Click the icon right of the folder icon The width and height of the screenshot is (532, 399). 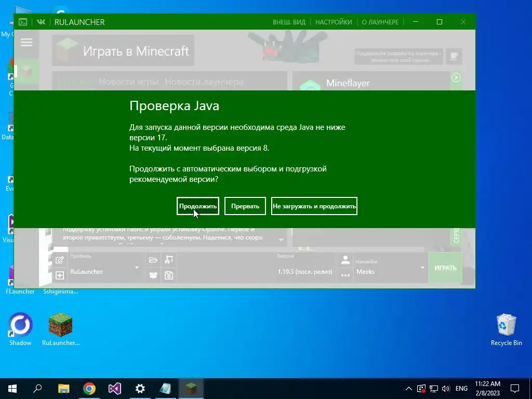coord(169,260)
